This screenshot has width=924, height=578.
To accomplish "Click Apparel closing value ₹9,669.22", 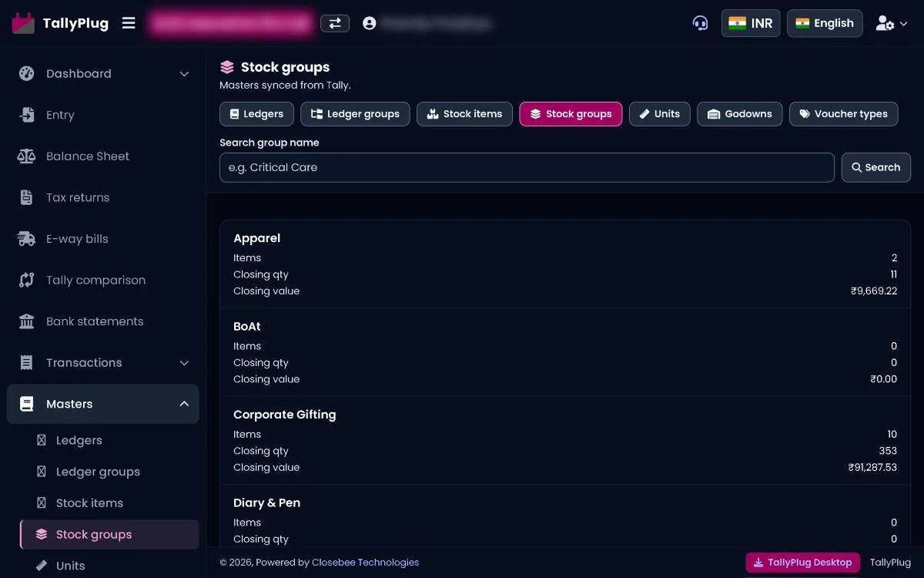I will [874, 291].
